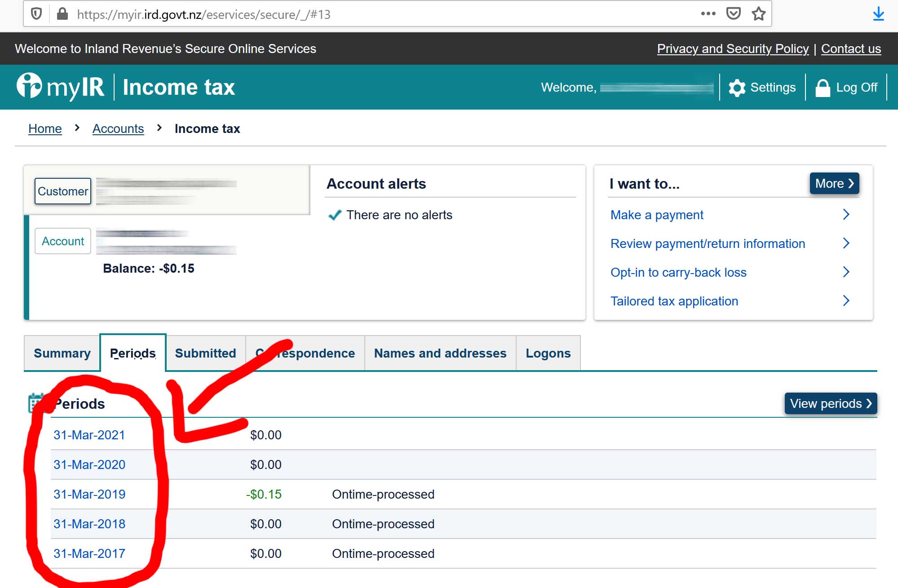This screenshot has width=898, height=588.
Task: Open the 31-Mar-2019 period
Action: click(89, 494)
